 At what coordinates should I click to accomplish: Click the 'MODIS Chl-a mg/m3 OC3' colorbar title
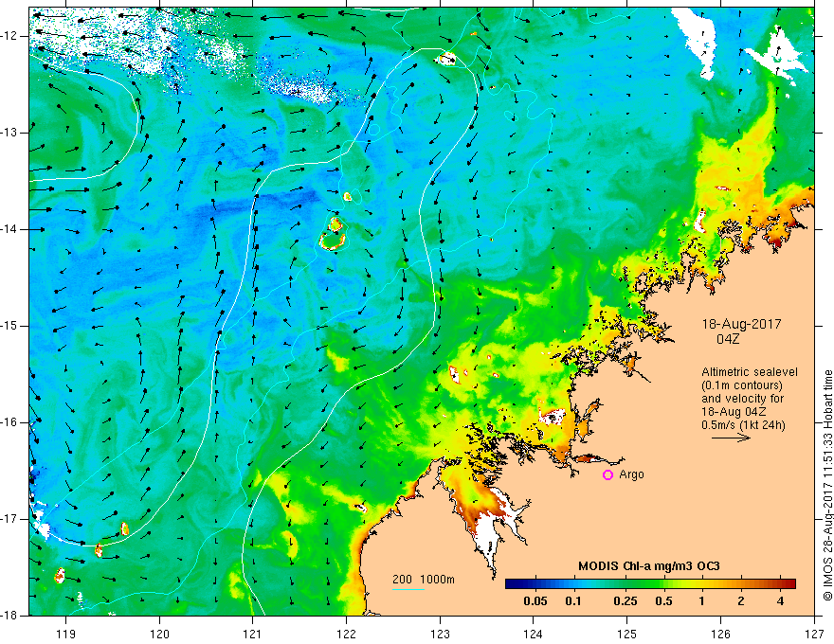(x=649, y=566)
